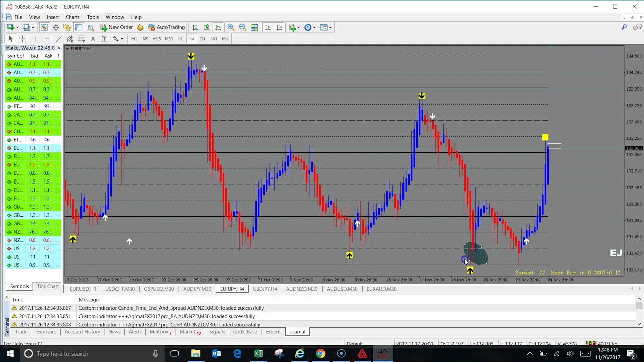Screen dimensions: 644x362
Task: Open Chrome from the taskbar
Action: pos(320,354)
